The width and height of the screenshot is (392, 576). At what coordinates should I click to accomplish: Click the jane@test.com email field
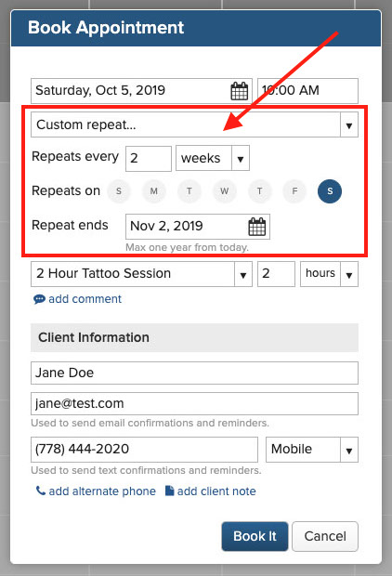(194, 403)
